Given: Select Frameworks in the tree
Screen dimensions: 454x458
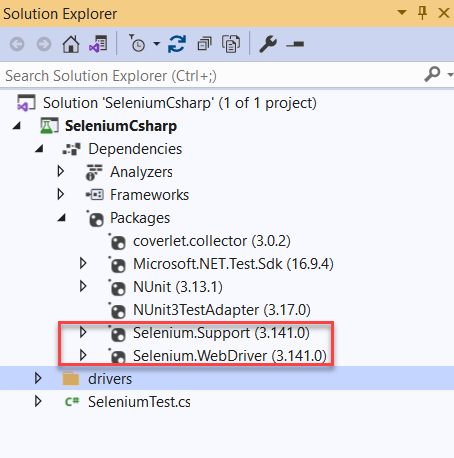Looking at the screenshot, I should coord(149,195).
